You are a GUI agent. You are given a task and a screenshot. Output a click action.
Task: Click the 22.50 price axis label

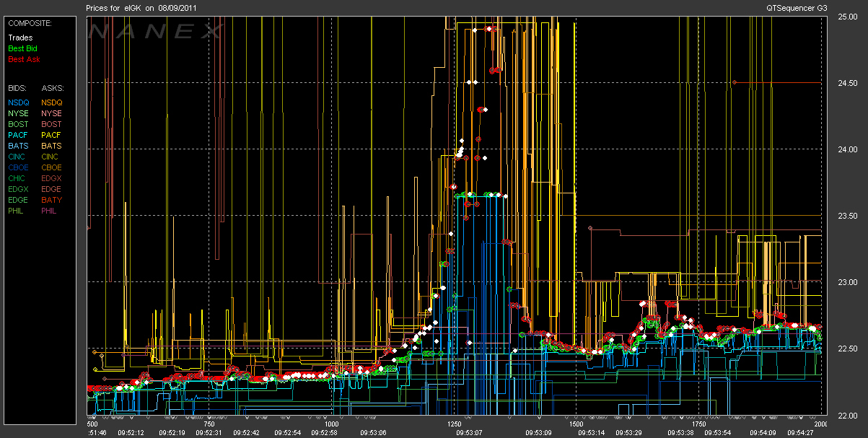[848, 349]
